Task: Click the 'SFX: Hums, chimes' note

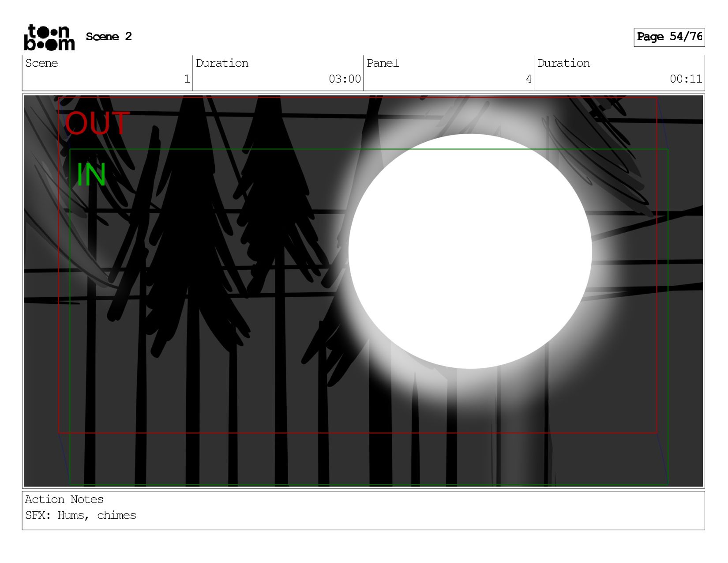Action: tap(80, 515)
